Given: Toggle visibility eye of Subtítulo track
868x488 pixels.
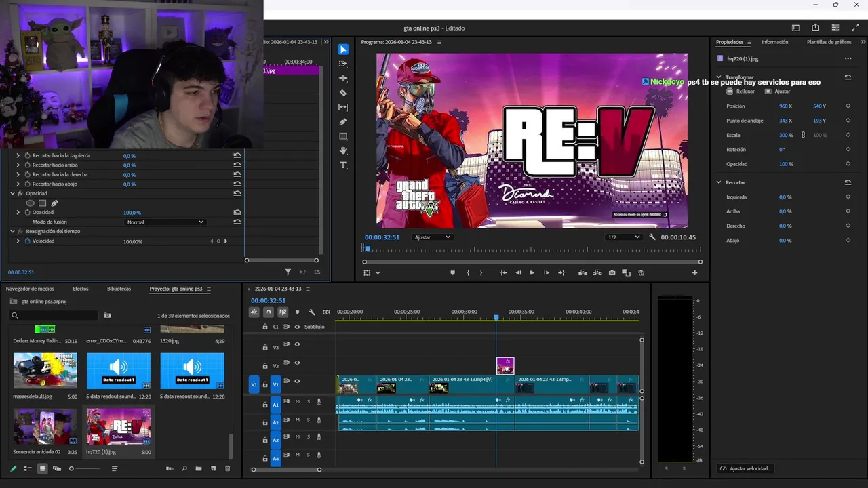Looking at the screenshot, I should [297, 327].
